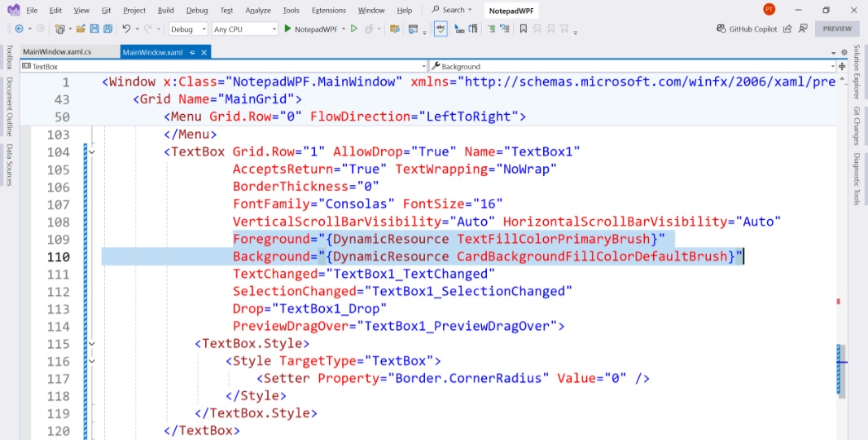Open the Any CPU platform dropdown
This screenshot has width=868, height=440.
pos(245,29)
